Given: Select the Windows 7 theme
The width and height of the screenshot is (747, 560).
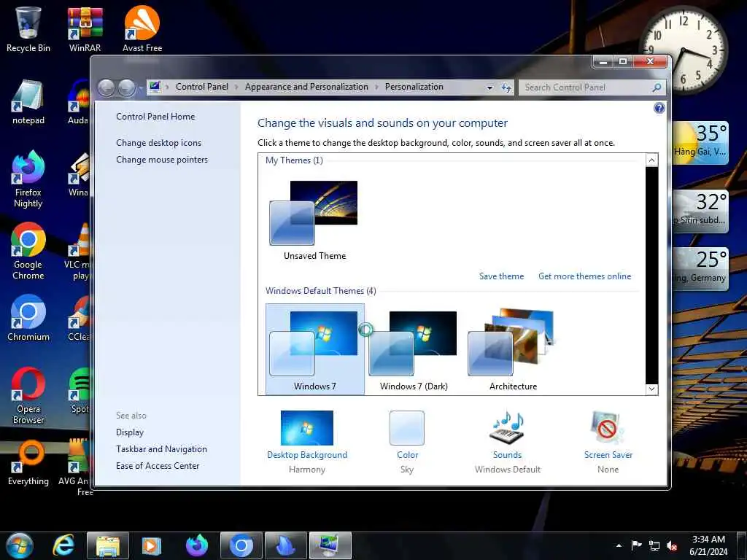Looking at the screenshot, I should click(315, 349).
